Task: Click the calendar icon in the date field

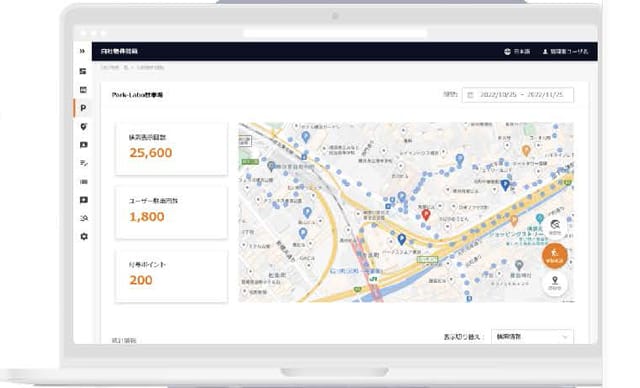Action: click(x=470, y=95)
